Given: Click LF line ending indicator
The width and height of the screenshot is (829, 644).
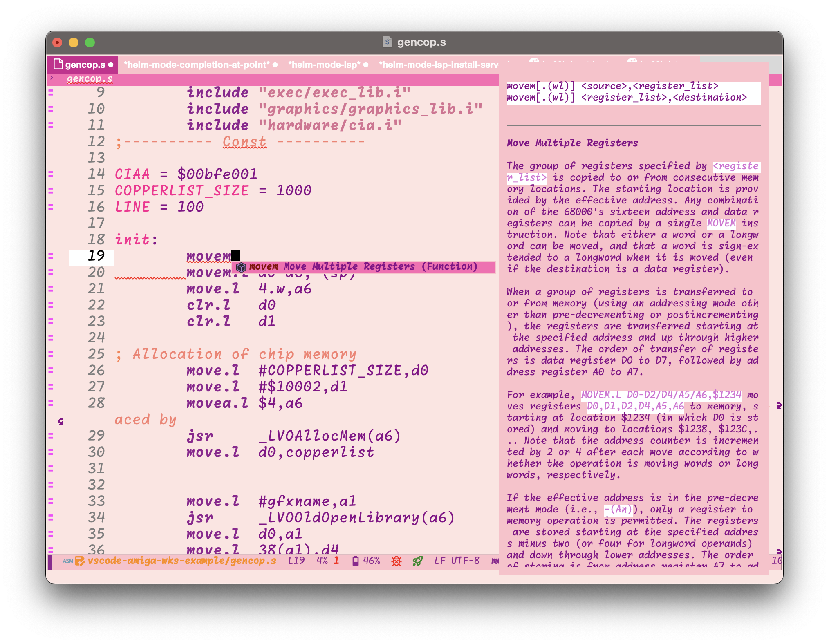Looking at the screenshot, I should (x=440, y=561).
